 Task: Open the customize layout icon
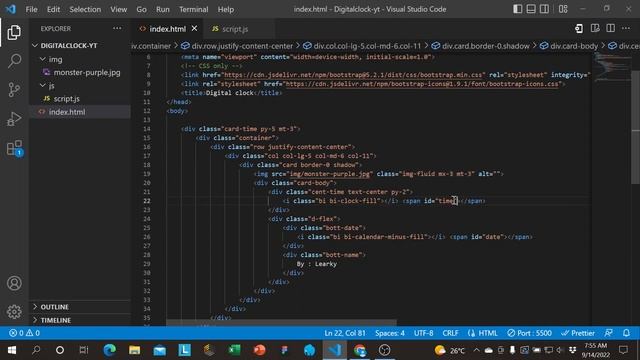563,9
